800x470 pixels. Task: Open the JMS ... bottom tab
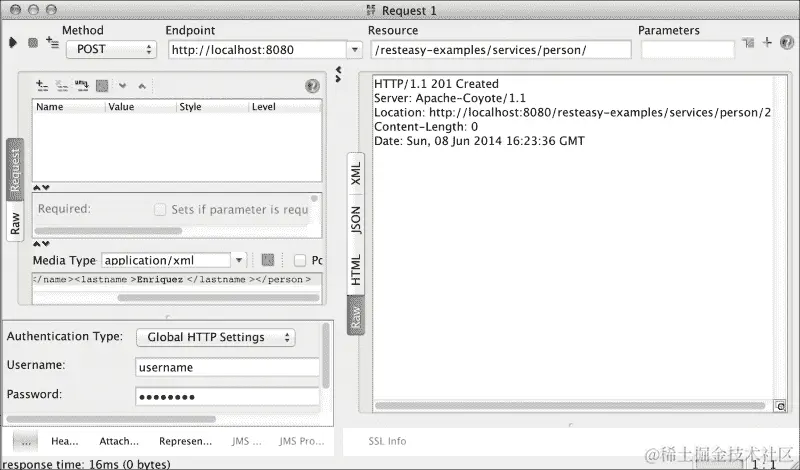click(x=246, y=441)
